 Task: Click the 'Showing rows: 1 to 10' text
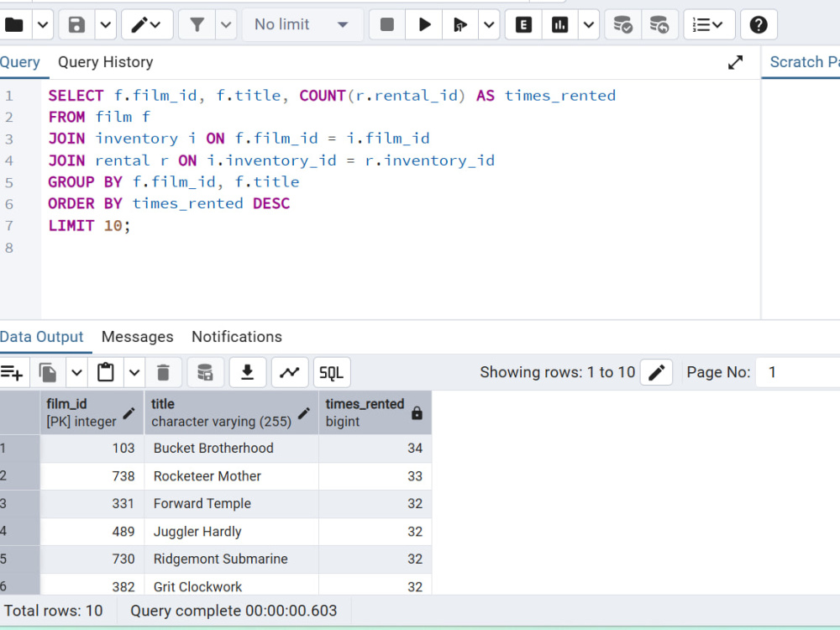click(557, 372)
